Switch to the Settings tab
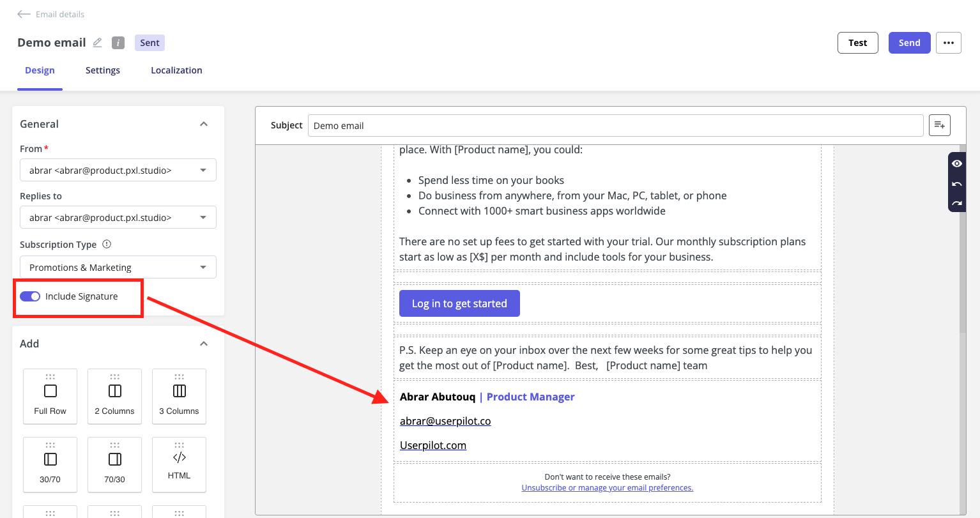 (103, 70)
